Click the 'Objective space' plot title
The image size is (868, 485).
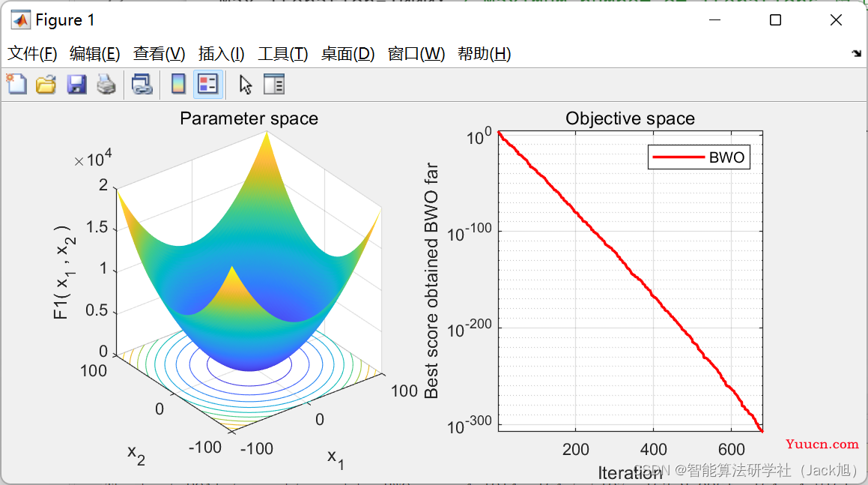tap(630, 118)
